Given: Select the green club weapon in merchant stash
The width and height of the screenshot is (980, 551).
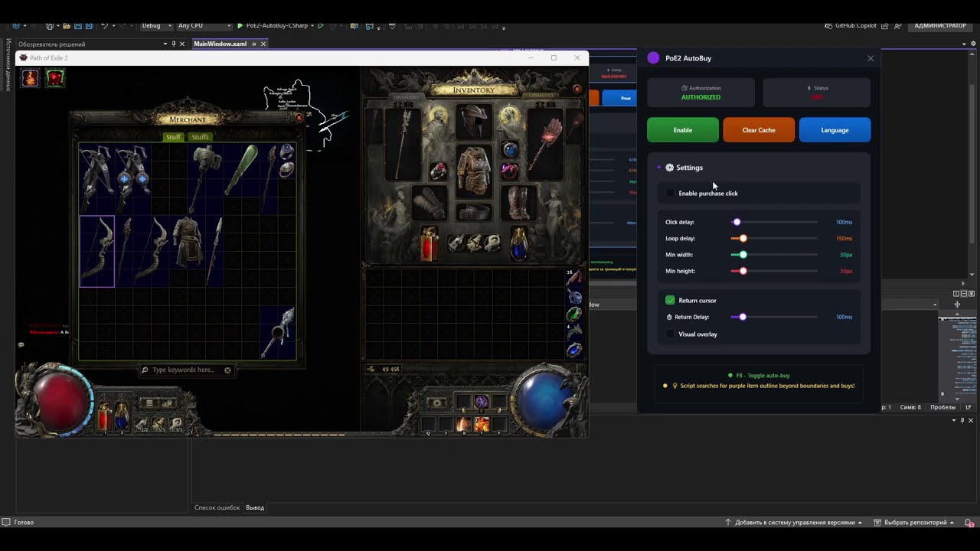Looking at the screenshot, I should [x=240, y=170].
